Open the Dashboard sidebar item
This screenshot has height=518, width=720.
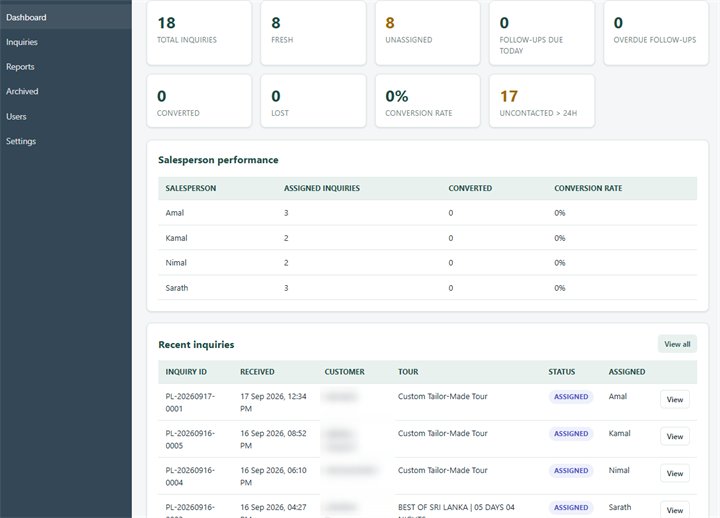point(66,17)
